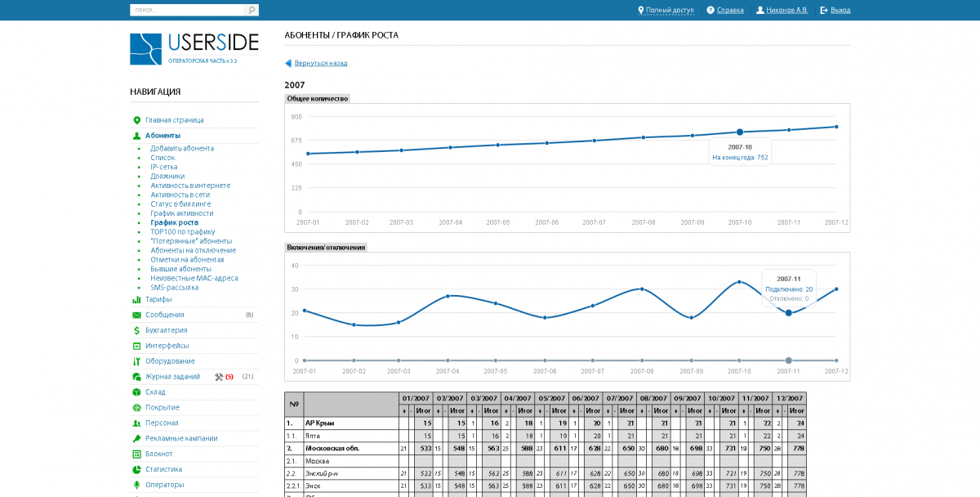
Task: Go to TOP100 по трафику
Action: pyautogui.click(x=182, y=232)
